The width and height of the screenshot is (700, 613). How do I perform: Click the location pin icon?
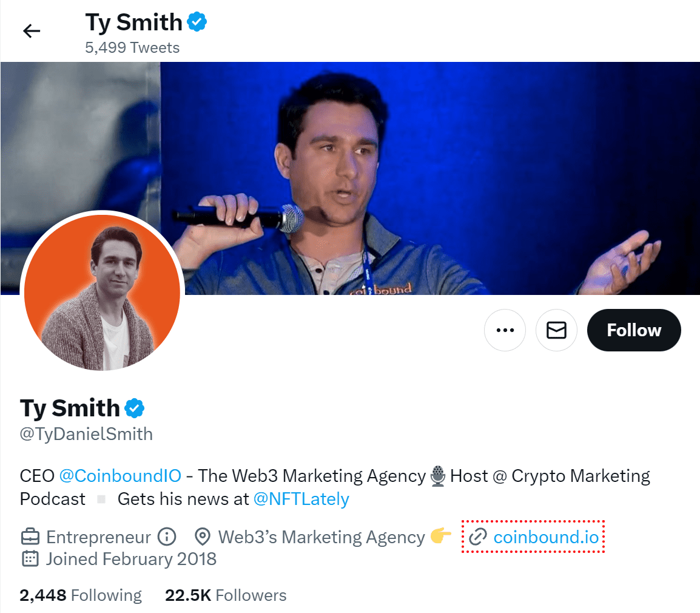(x=202, y=537)
